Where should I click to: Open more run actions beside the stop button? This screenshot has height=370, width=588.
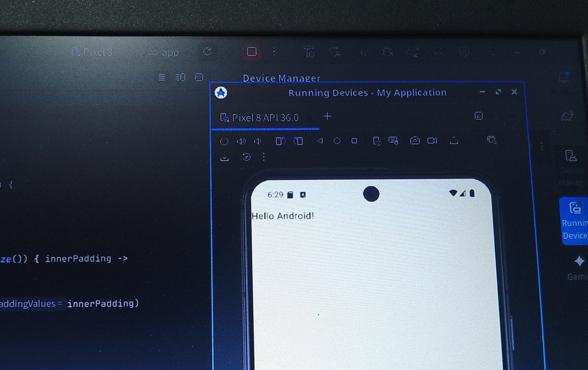[x=274, y=51]
